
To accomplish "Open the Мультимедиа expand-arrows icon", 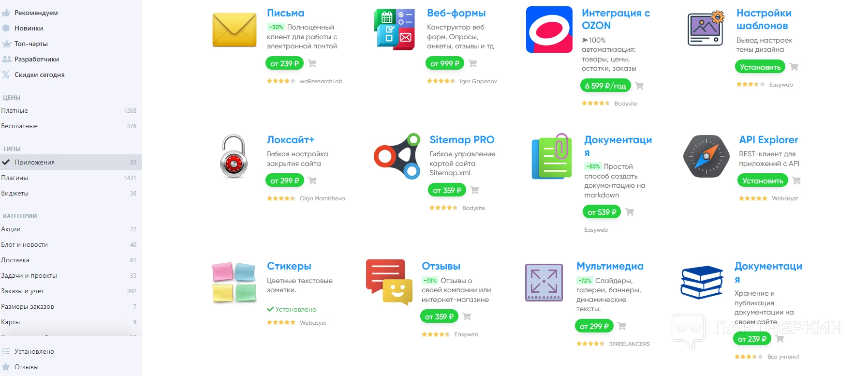I will [x=544, y=282].
